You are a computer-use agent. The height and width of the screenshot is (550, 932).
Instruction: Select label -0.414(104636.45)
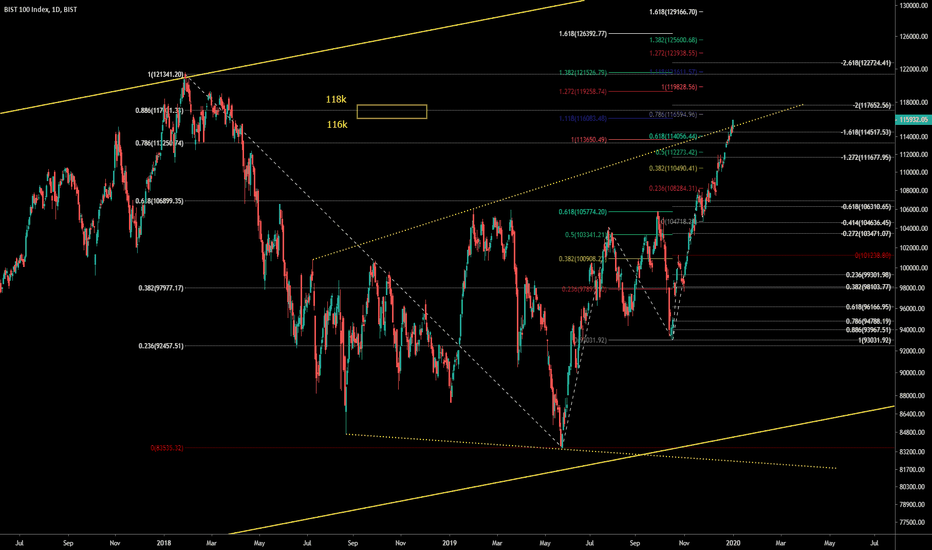(867, 223)
